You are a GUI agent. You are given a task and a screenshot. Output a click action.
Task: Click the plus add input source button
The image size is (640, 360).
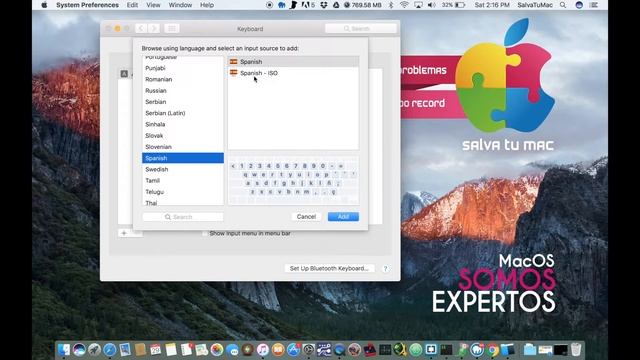(124, 233)
